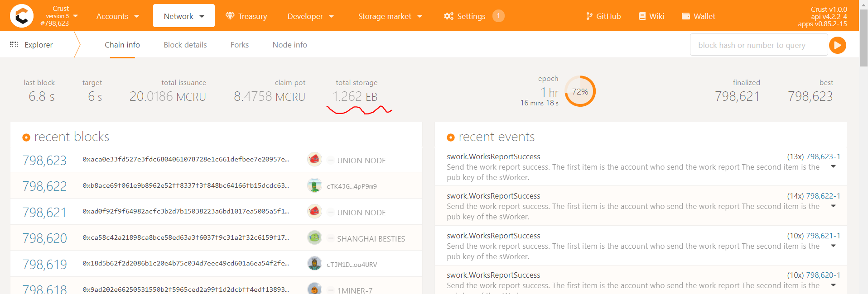Open the Treasury menu item
The height and width of the screenshot is (294, 868).
pyautogui.click(x=246, y=16)
